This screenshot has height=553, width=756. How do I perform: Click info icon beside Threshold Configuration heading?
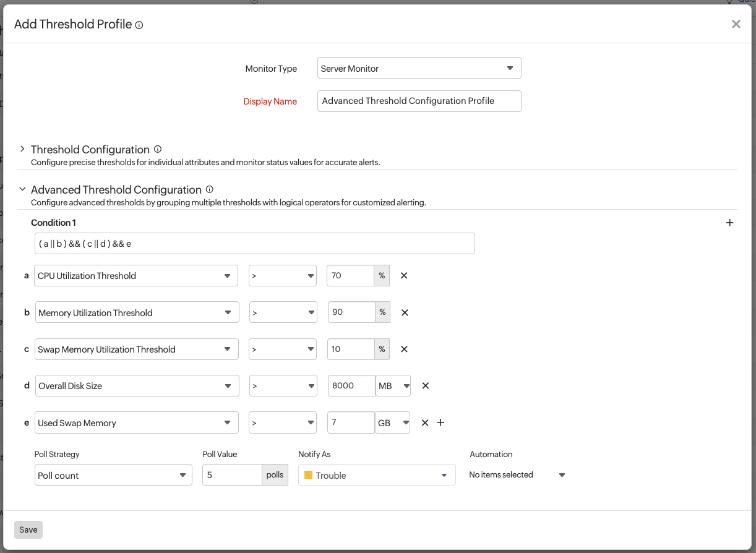pyautogui.click(x=158, y=149)
